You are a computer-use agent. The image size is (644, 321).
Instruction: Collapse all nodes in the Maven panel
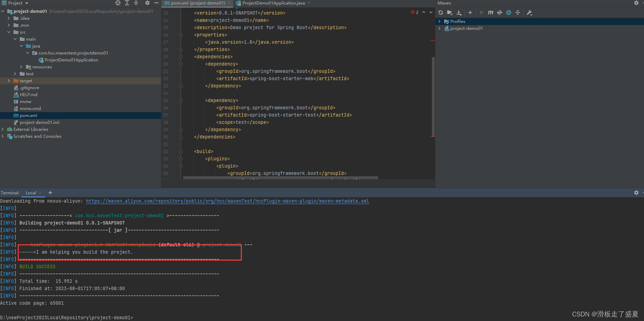517,12
